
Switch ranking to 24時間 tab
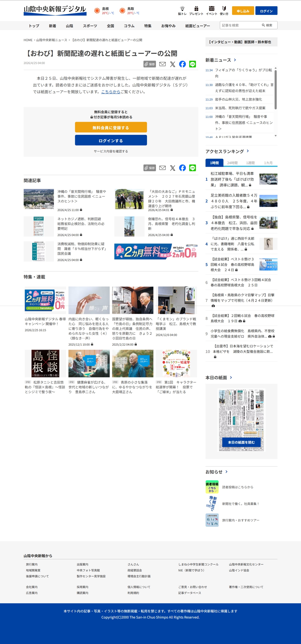tap(232, 163)
